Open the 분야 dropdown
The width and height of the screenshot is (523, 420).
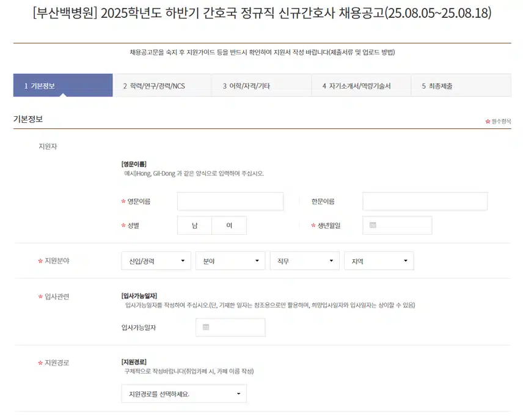[x=230, y=261]
